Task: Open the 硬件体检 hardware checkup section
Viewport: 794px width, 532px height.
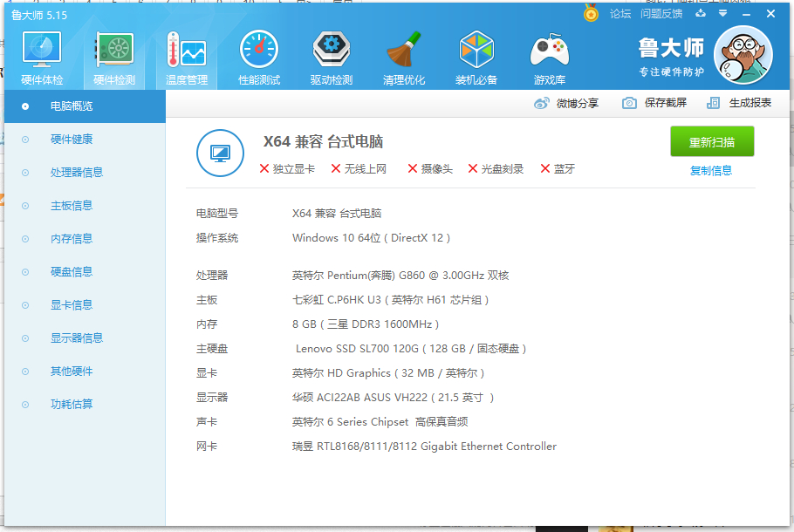Action: (42, 58)
